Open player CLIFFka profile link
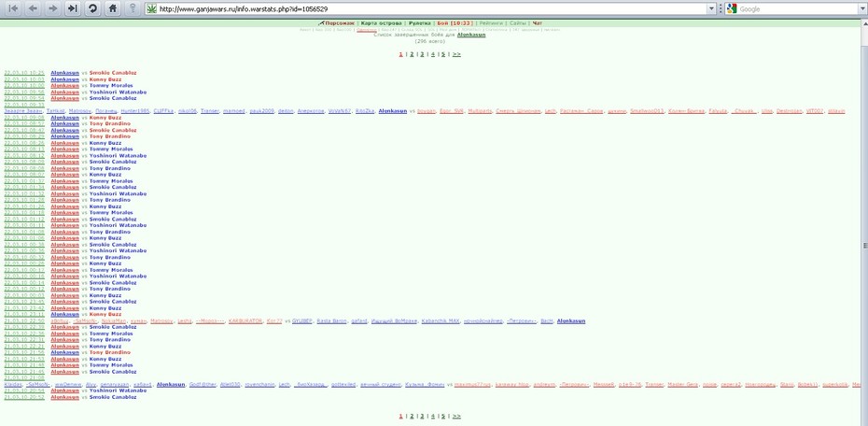Viewport: 868px width, 426px height. (163, 111)
